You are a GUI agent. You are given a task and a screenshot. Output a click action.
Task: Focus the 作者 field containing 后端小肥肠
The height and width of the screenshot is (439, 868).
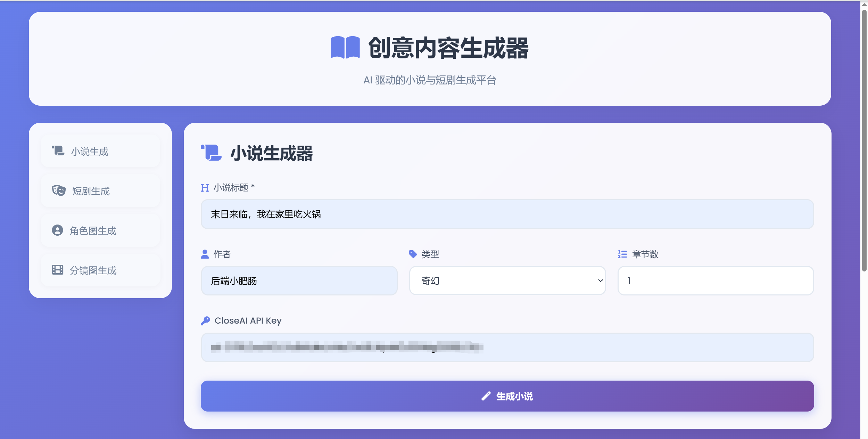click(299, 281)
